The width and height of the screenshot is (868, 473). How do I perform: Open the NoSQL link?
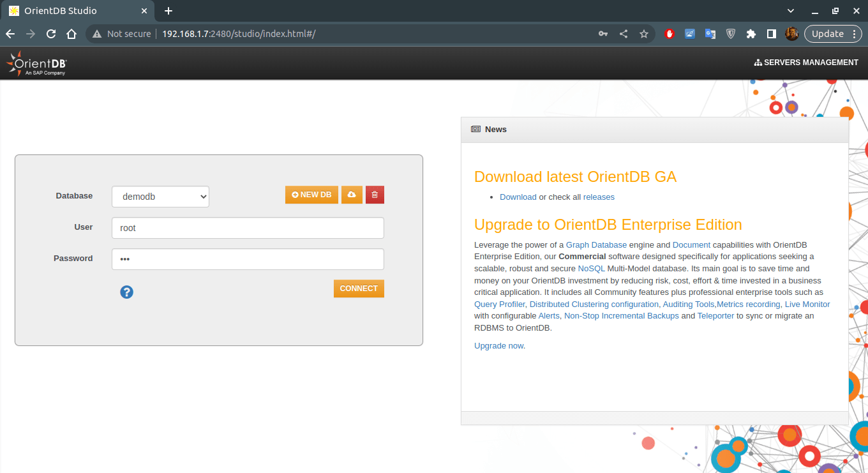591,269
